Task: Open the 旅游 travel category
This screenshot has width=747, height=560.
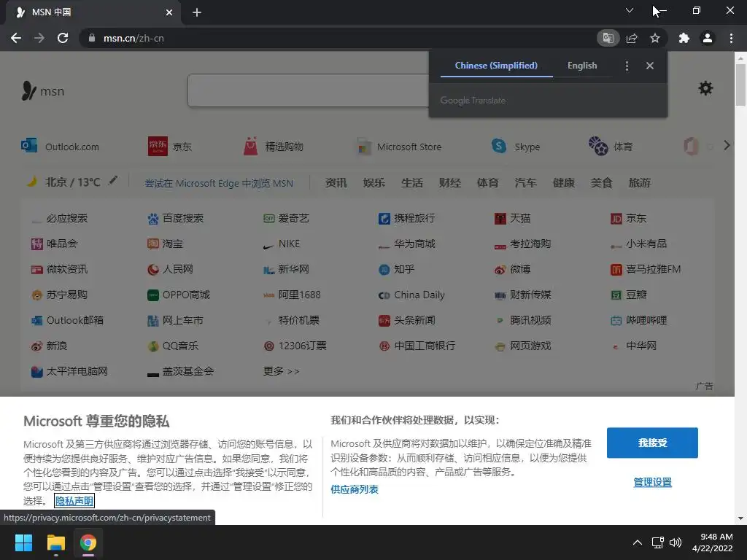Action: pyautogui.click(x=639, y=183)
